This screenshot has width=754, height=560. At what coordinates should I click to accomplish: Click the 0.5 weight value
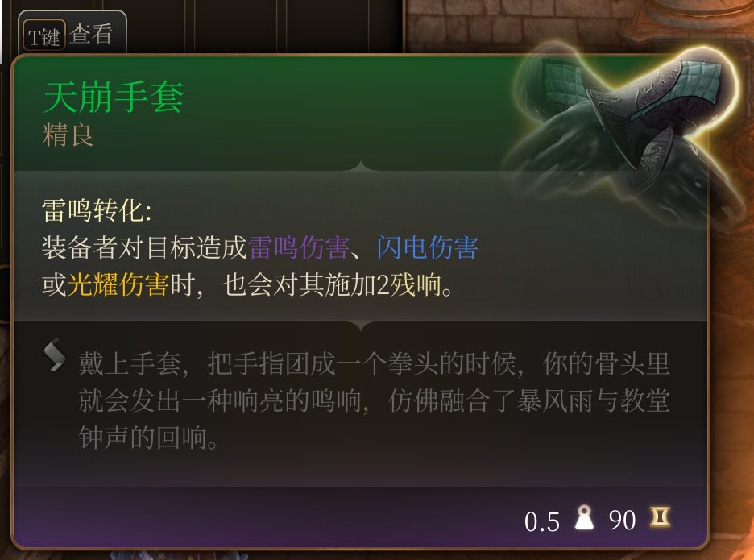tap(542, 521)
